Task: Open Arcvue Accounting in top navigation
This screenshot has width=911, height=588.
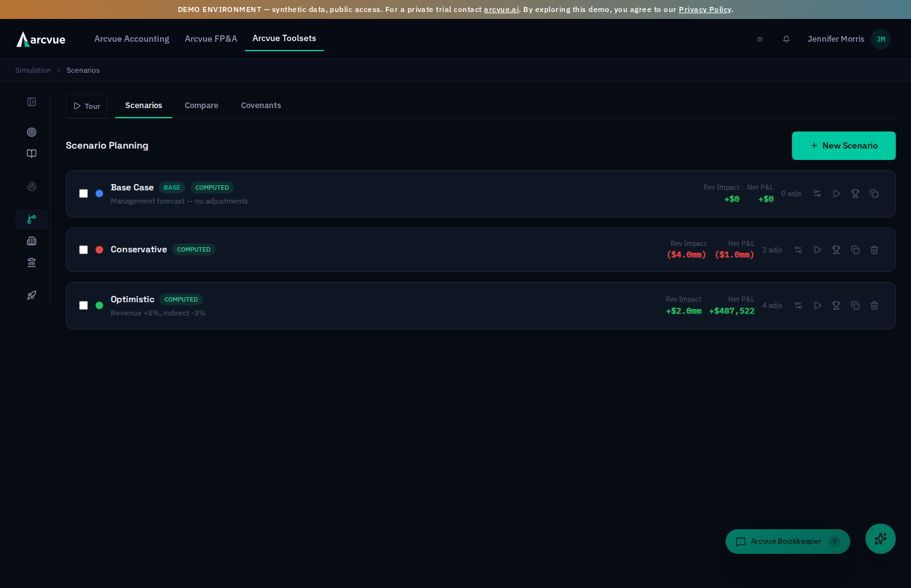Action: (132, 39)
